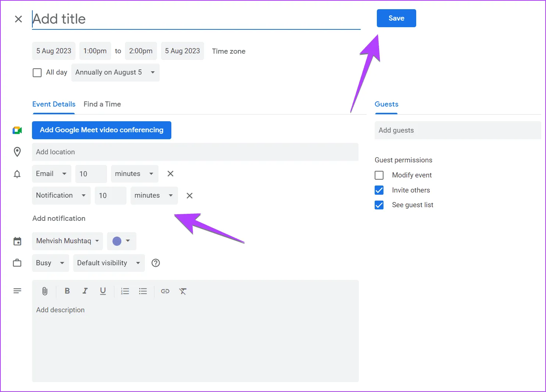Insert a numbered list
546x392 pixels.
coord(125,291)
